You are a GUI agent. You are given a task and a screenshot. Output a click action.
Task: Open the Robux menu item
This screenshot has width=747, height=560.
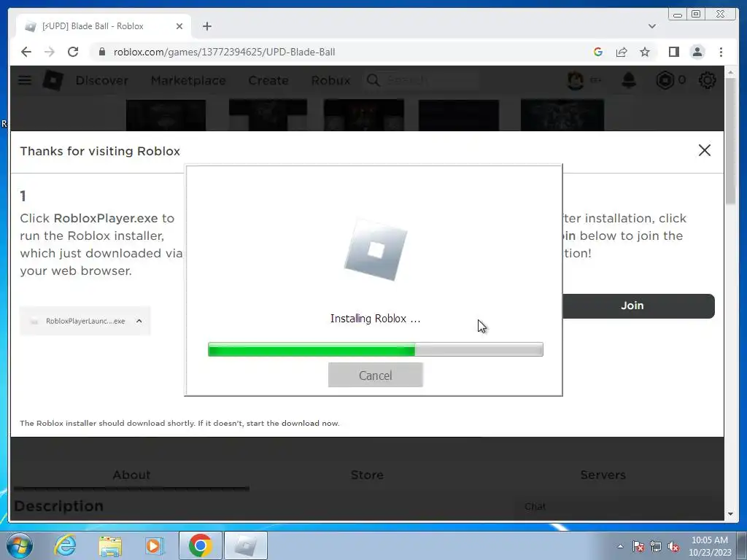click(x=330, y=80)
